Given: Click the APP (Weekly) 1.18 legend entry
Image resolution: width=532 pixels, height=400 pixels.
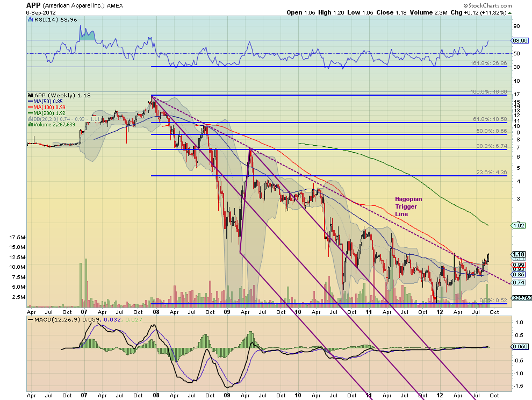Looking at the screenshot, I should (x=62, y=95).
